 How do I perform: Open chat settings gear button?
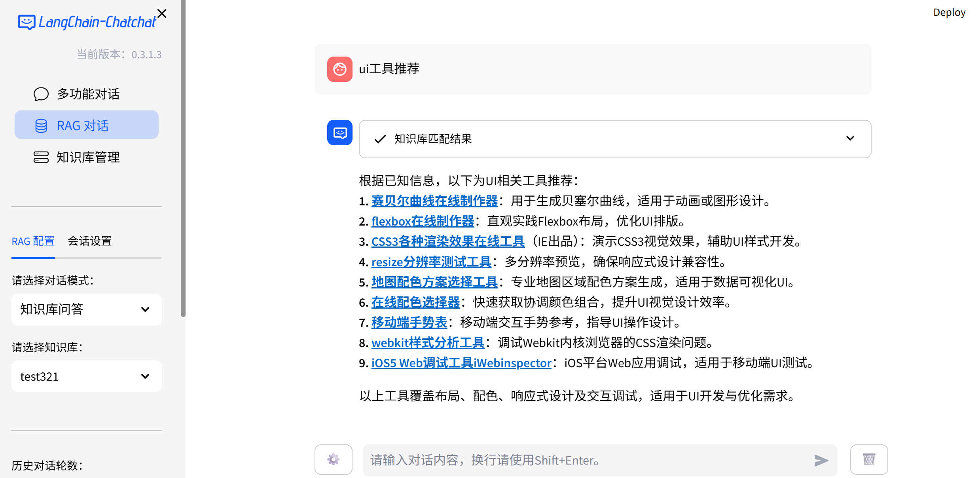pyautogui.click(x=333, y=459)
